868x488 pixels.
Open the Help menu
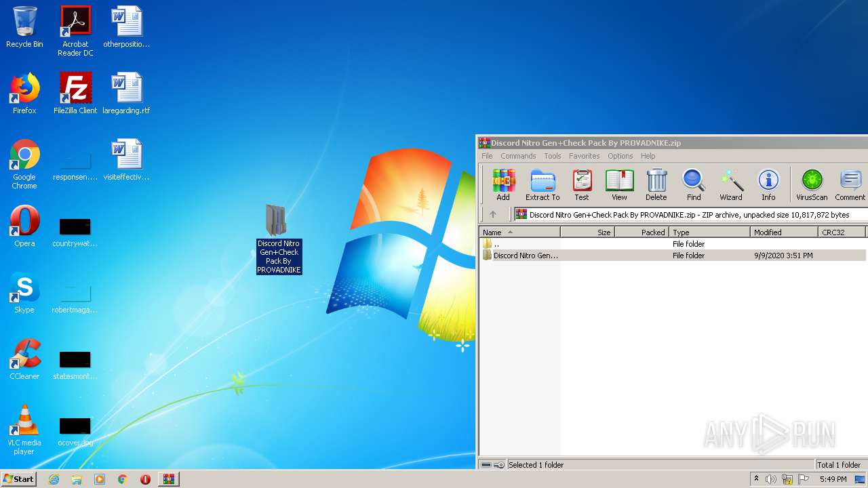648,156
